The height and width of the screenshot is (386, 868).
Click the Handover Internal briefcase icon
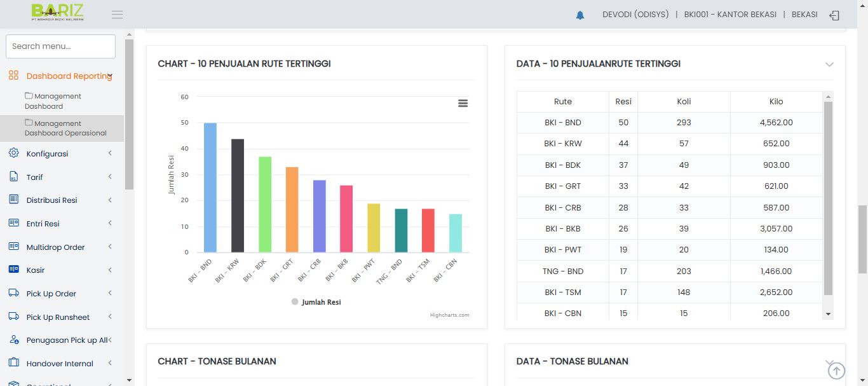14,363
